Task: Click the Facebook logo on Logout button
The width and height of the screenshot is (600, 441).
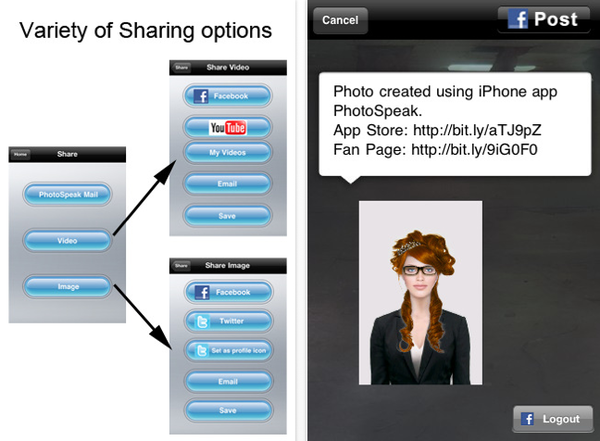Action: (x=527, y=419)
